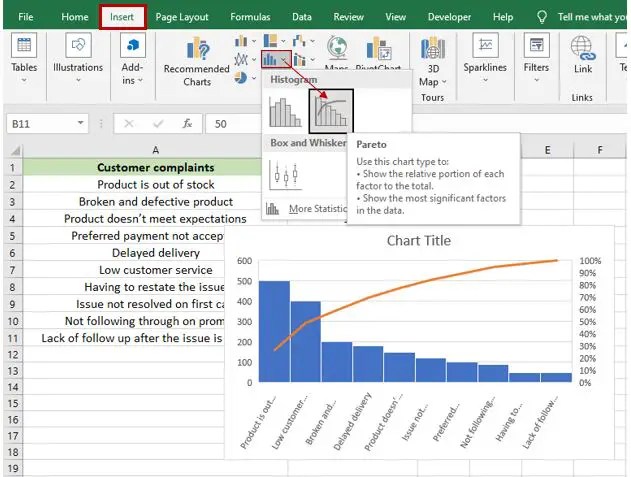Switch to the Review tab

click(x=348, y=17)
